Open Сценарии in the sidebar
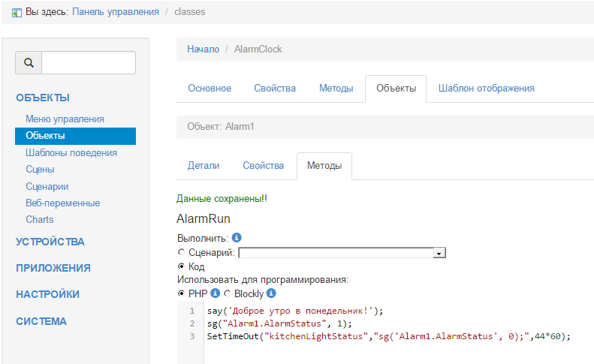 pos(47,186)
